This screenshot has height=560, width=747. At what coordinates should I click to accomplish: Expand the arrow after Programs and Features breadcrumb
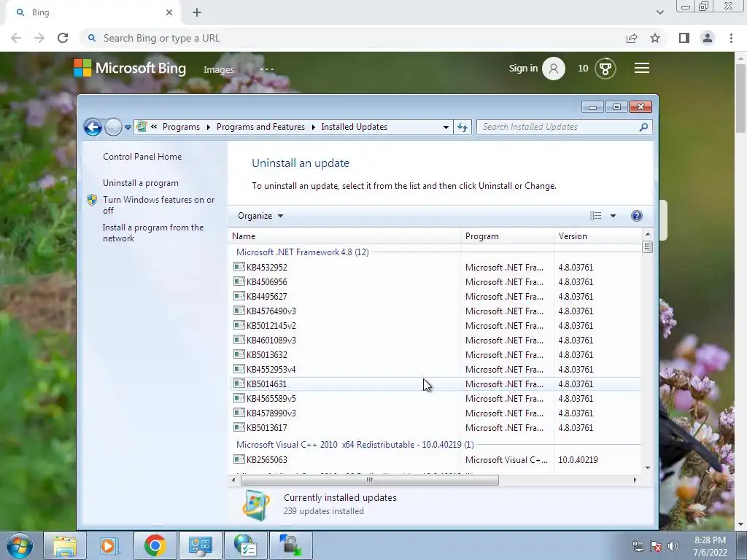[x=313, y=127]
